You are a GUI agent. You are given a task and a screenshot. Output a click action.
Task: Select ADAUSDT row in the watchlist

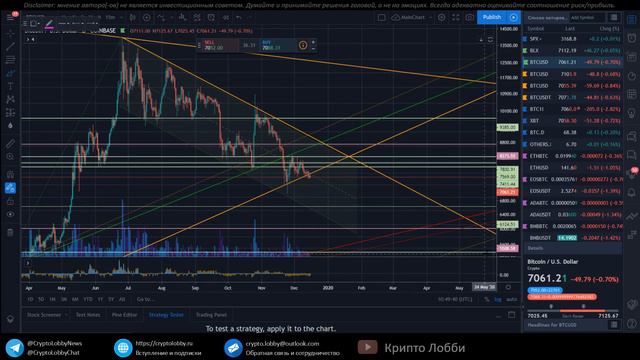(572, 214)
